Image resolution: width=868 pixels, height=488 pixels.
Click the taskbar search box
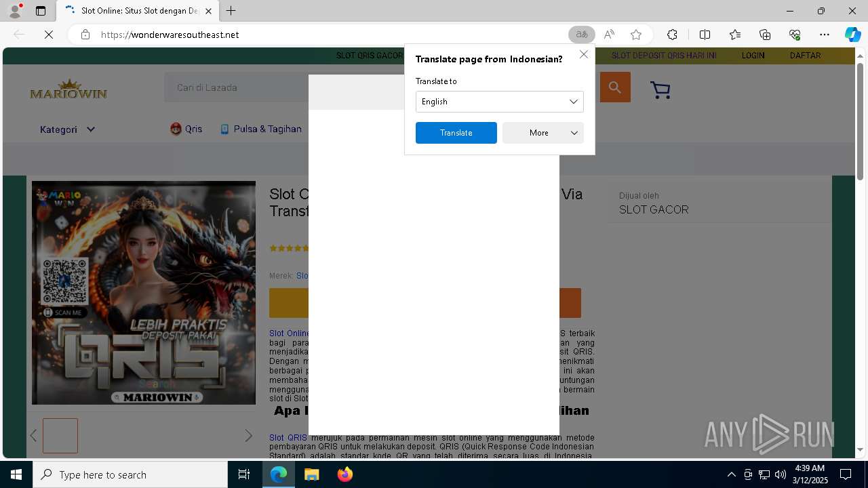[130, 474]
